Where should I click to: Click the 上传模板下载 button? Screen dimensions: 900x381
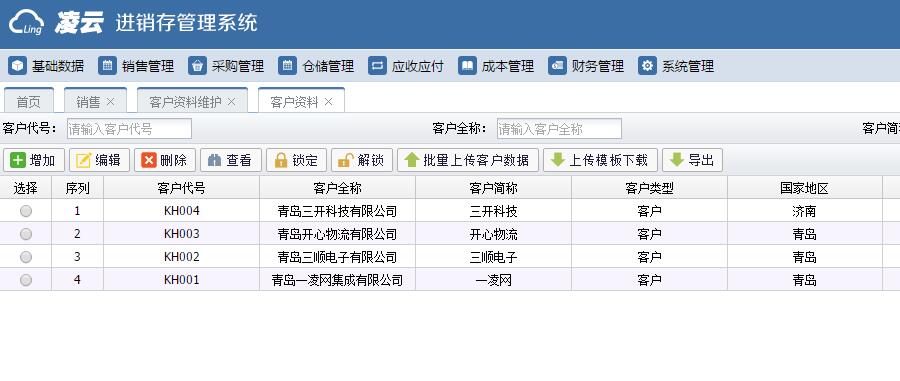[600, 160]
